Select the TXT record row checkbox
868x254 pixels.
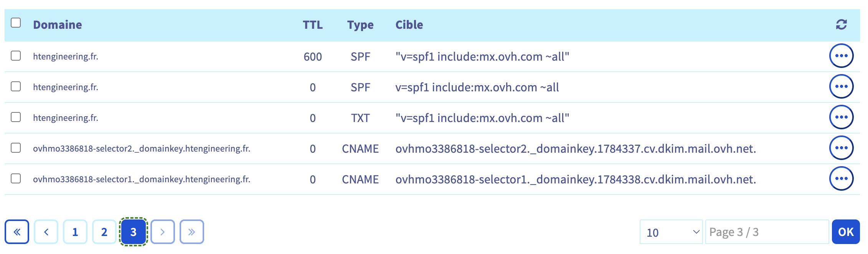(16, 117)
